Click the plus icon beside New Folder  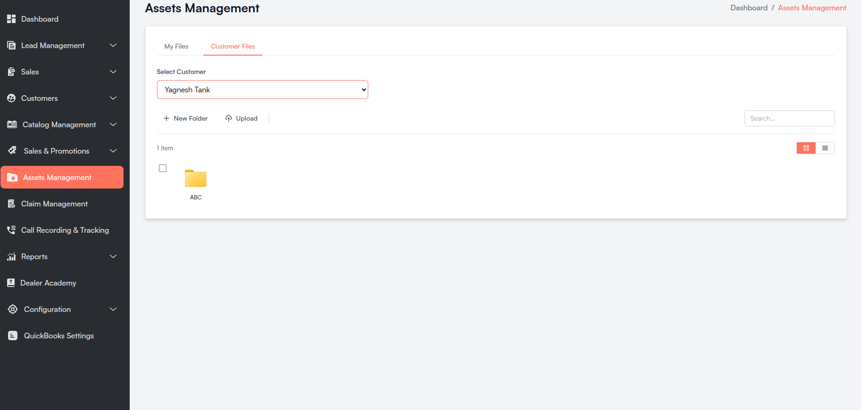[x=166, y=118]
